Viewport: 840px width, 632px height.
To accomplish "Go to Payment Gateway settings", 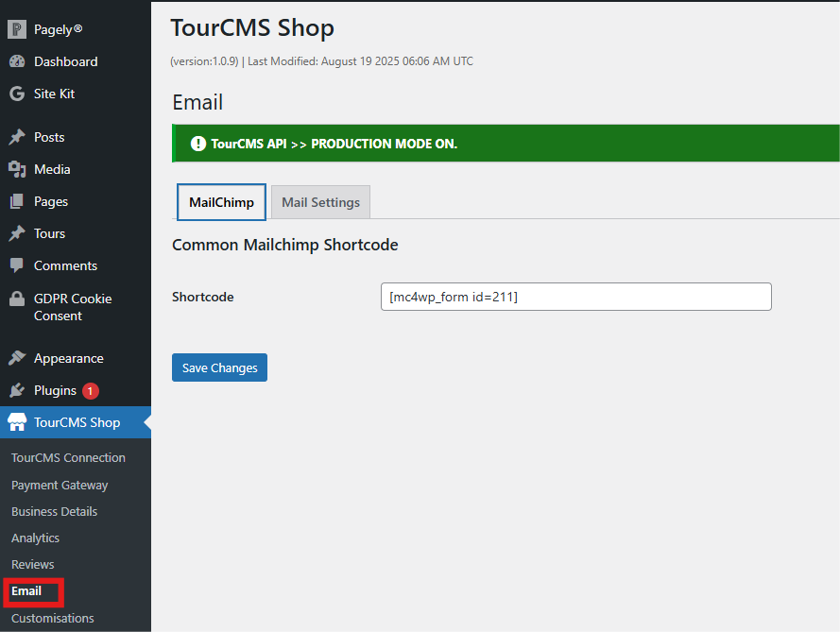I will coord(60,485).
